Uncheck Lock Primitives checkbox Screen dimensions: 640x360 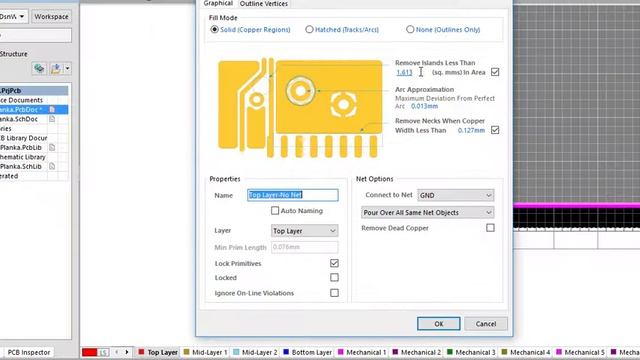[334, 263]
